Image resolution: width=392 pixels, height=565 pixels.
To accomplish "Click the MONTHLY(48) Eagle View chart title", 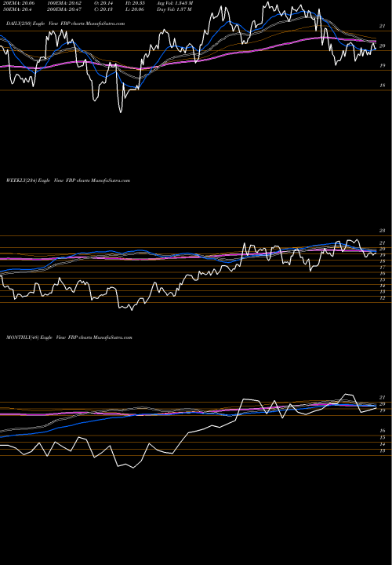I will point(69,337).
